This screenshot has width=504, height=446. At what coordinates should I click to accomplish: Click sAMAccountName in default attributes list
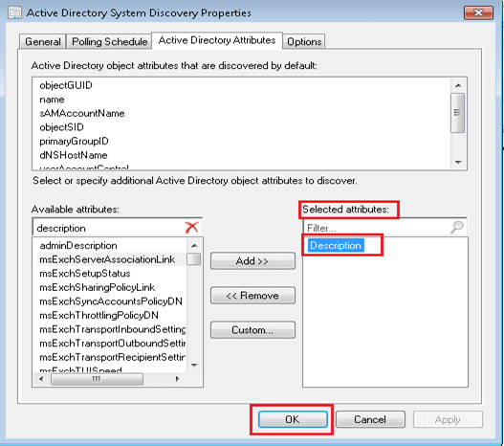[x=82, y=113]
